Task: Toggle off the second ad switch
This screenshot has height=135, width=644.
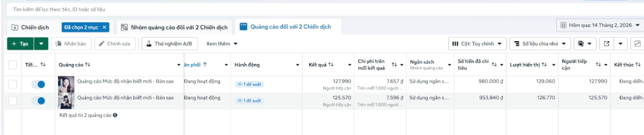Action: point(38,101)
